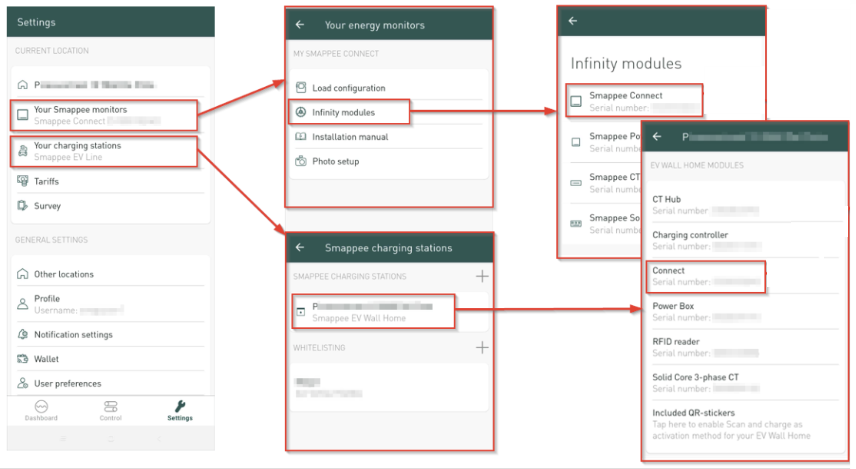856x469 pixels.
Task: Select the RFID reader module
Action: pyautogui.click(x=745, y=347)
